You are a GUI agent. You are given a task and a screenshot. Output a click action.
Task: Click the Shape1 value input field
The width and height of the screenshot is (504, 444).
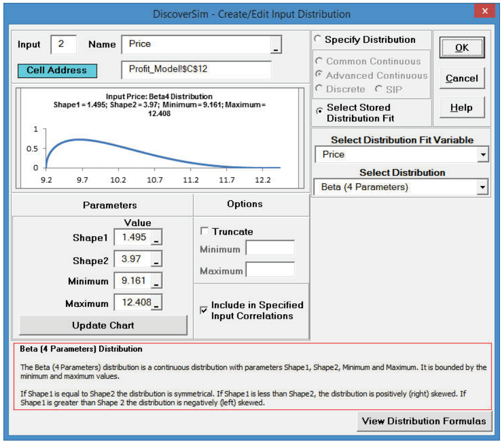tap(134, 239)
